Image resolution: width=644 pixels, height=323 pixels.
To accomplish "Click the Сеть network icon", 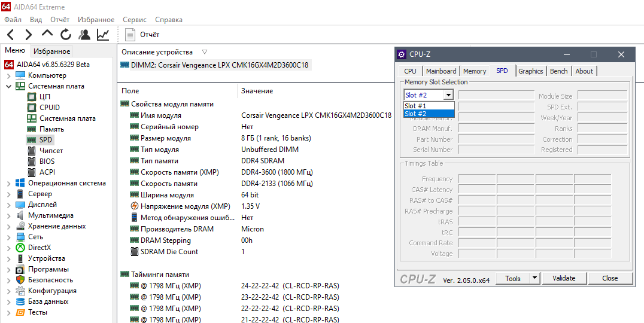I will [x=20, y=237].
